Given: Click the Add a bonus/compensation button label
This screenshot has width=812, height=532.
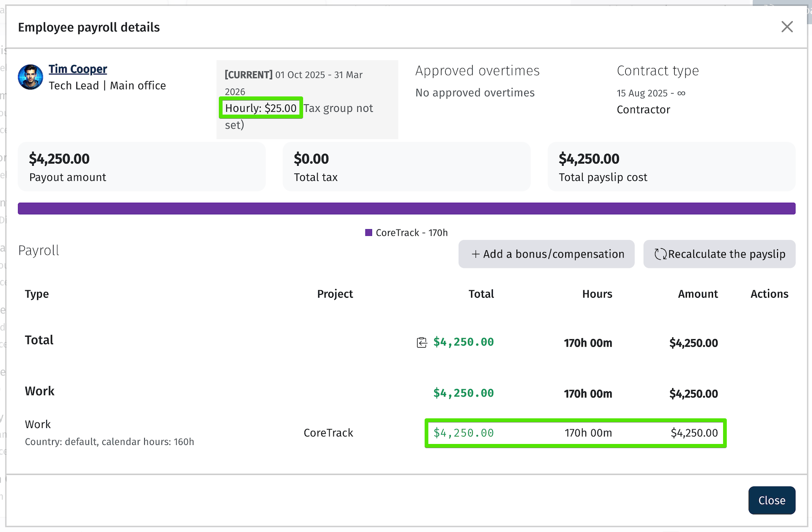Looking at the screenshot, I should [553, 254].
